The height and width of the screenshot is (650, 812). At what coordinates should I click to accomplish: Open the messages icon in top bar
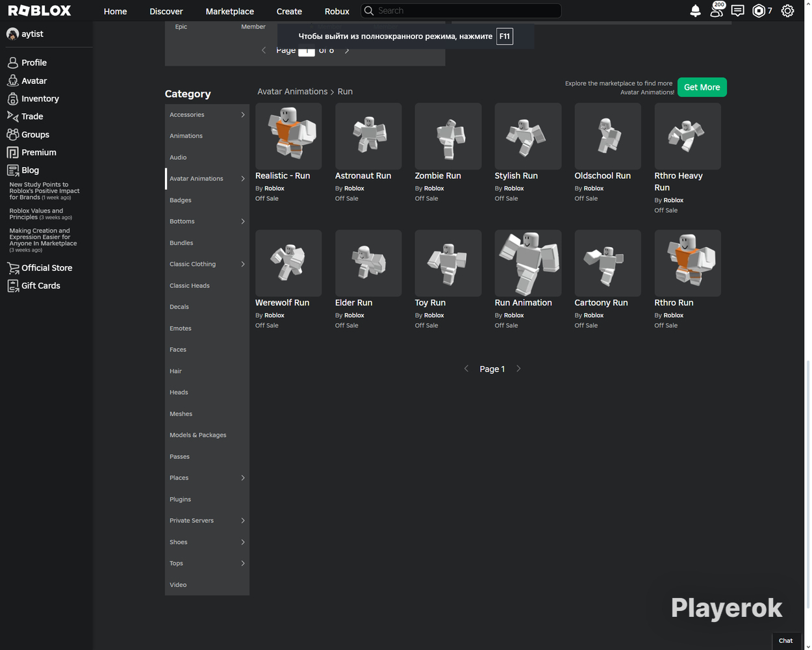[737, 11]
